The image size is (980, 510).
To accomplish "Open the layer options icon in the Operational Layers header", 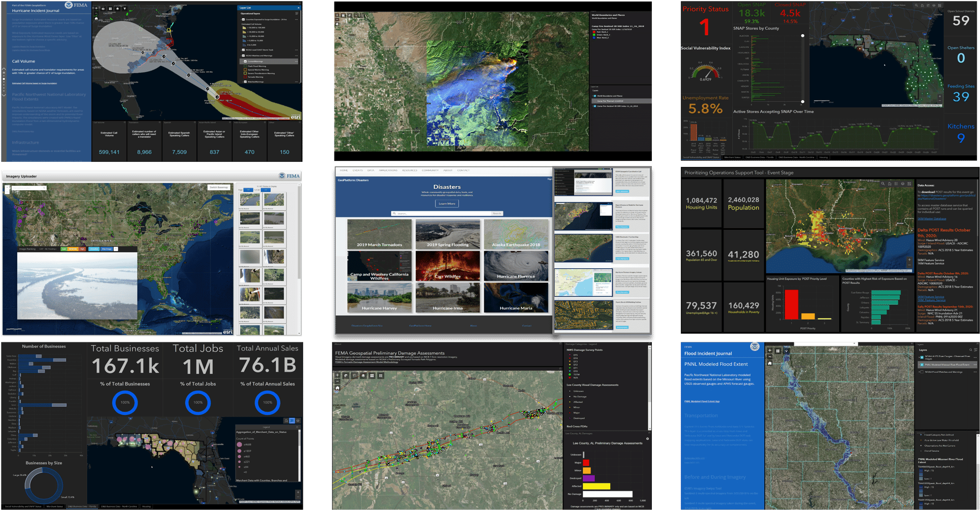I will (x=297, y=13).
